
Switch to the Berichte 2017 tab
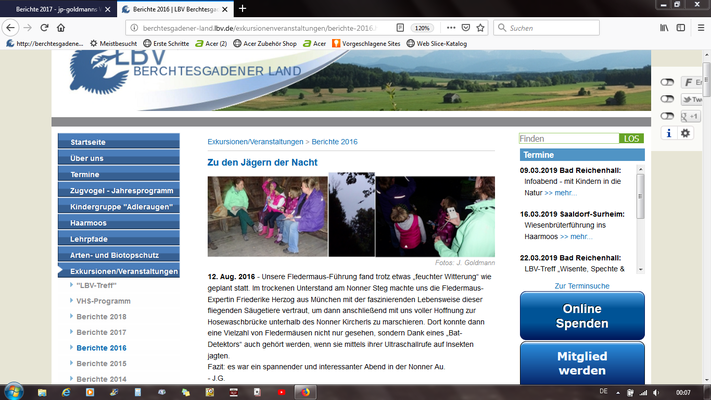coord(57,9)
